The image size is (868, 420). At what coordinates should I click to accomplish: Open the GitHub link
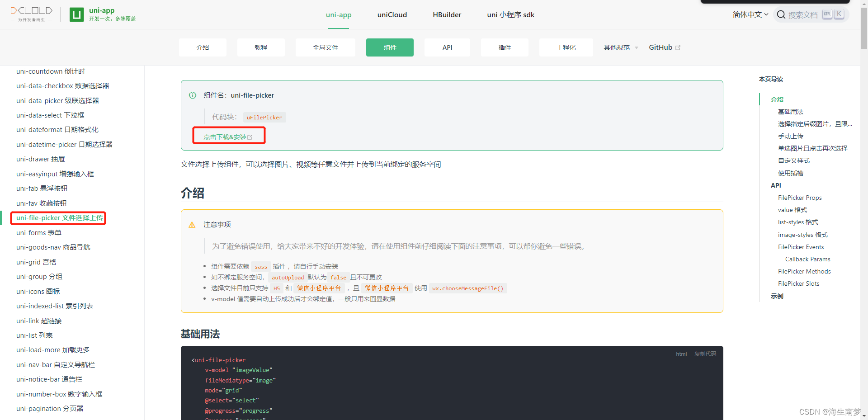click(x=665, y=47)
